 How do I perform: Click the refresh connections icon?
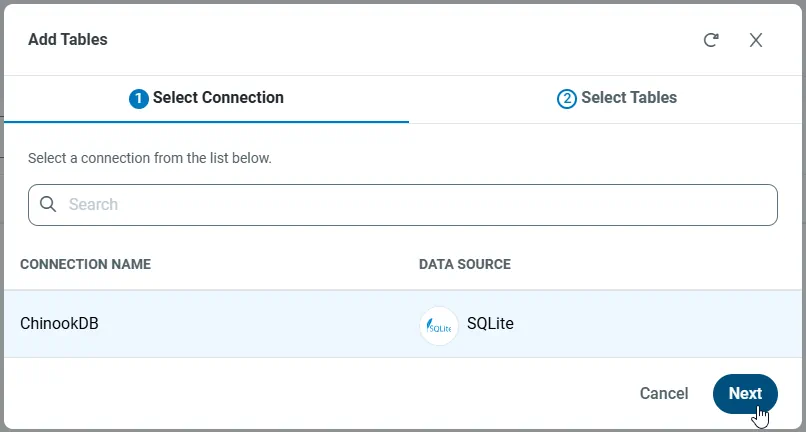click(711, 40)
